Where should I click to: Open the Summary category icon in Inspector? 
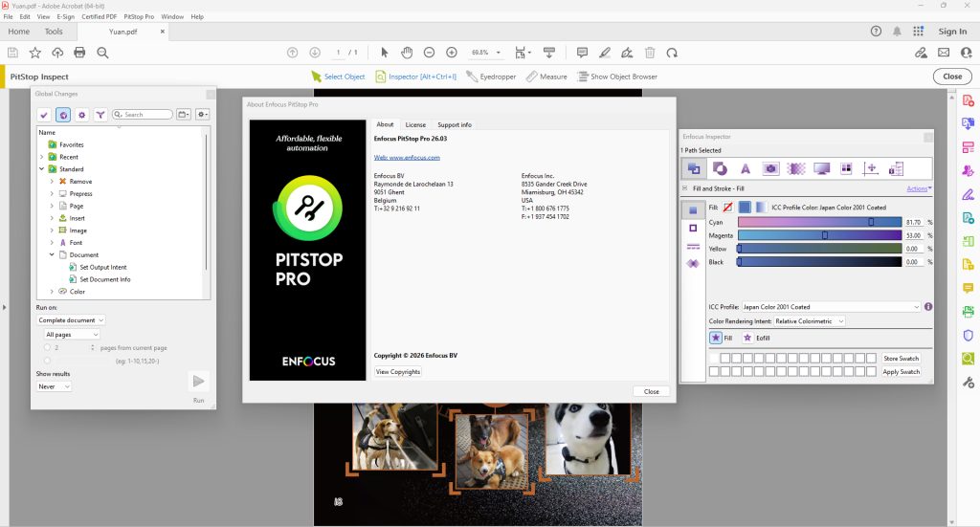[896, 168]
